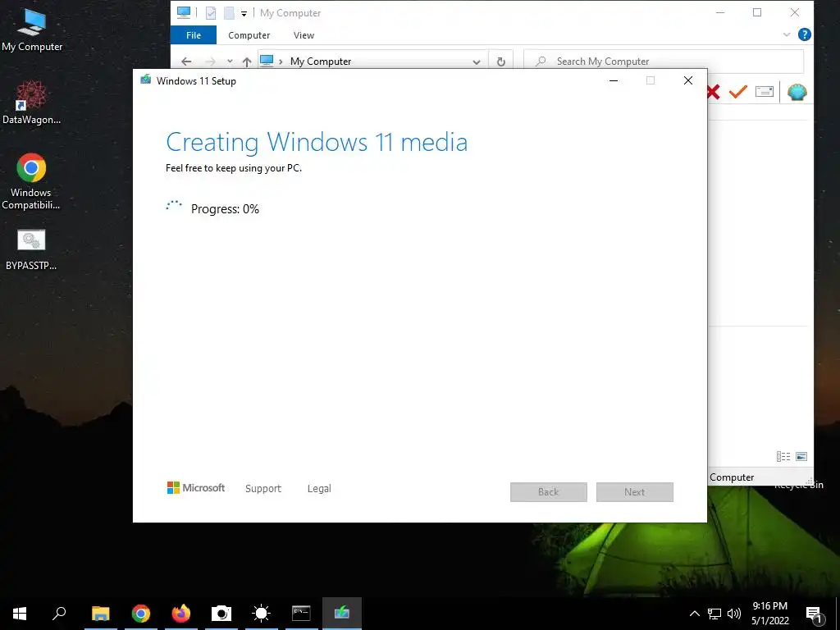The image size is (840, 630).
Task: Click the Windows 11 Setup title icon
Action: [146, 80]
